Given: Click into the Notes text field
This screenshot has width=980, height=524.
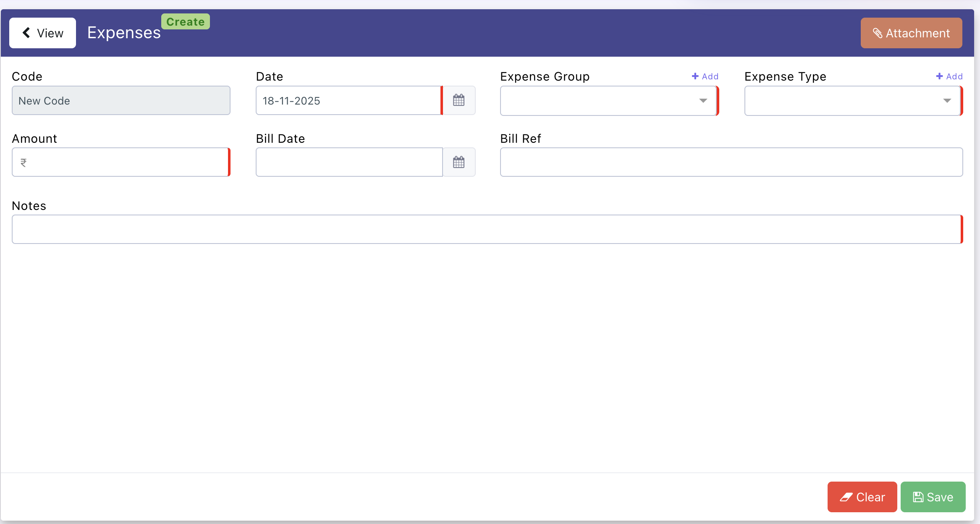Looking at the screenshot, I should click(486, 229).
